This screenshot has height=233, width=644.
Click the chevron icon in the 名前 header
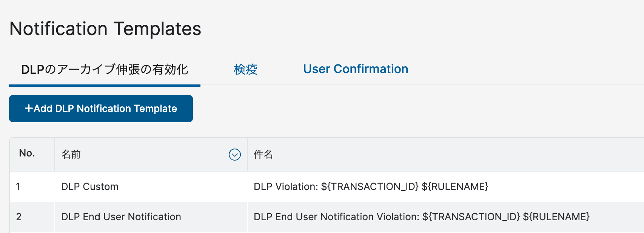click(234, 155)
